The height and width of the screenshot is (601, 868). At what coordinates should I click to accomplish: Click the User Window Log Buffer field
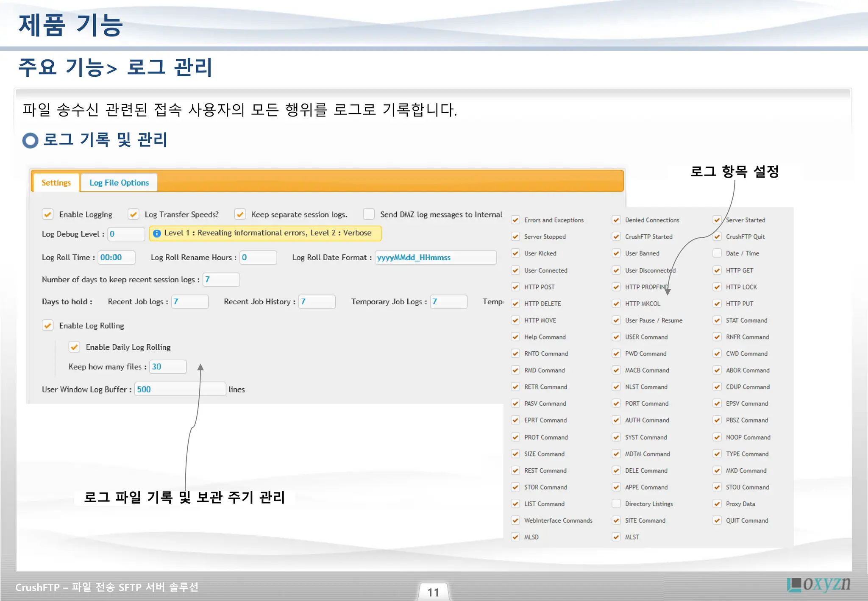tap(180, 389)
